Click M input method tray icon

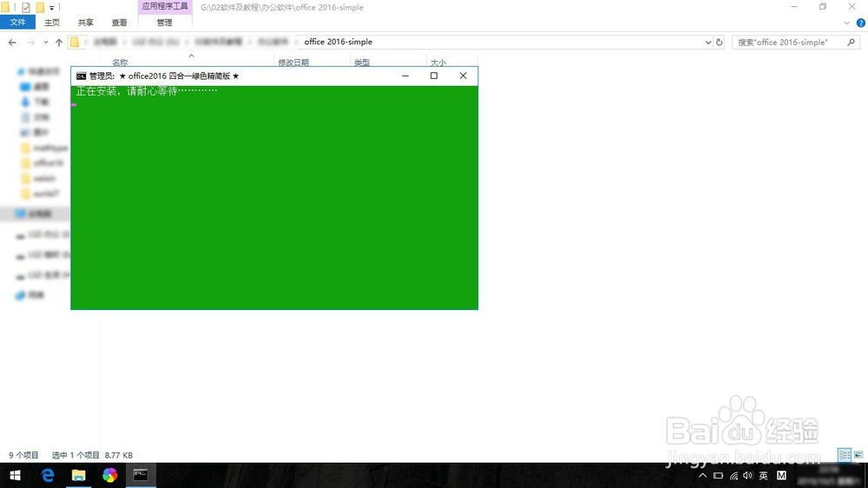(x=782, y=475)
